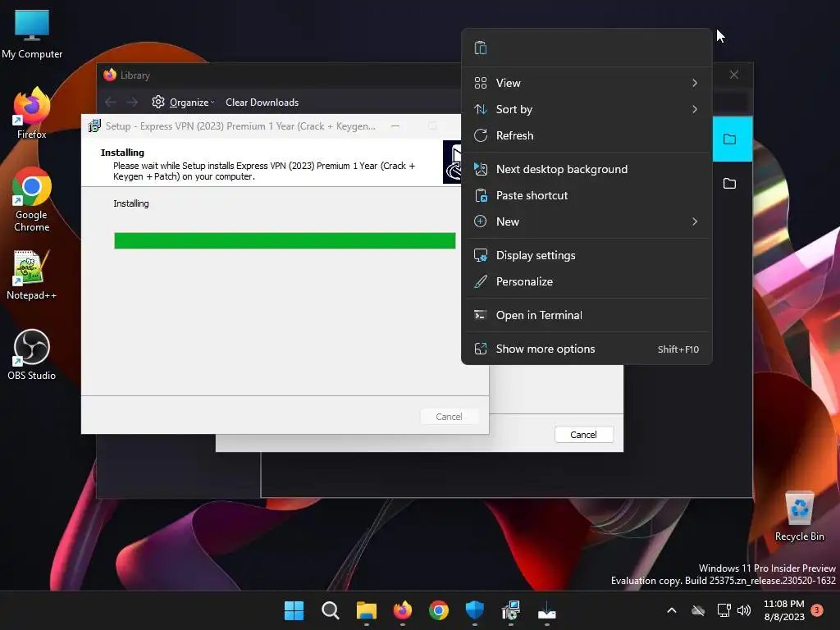Open My Computer desktop icon
840x630 pixels.
pyautogui.click(x=32, y=34)
